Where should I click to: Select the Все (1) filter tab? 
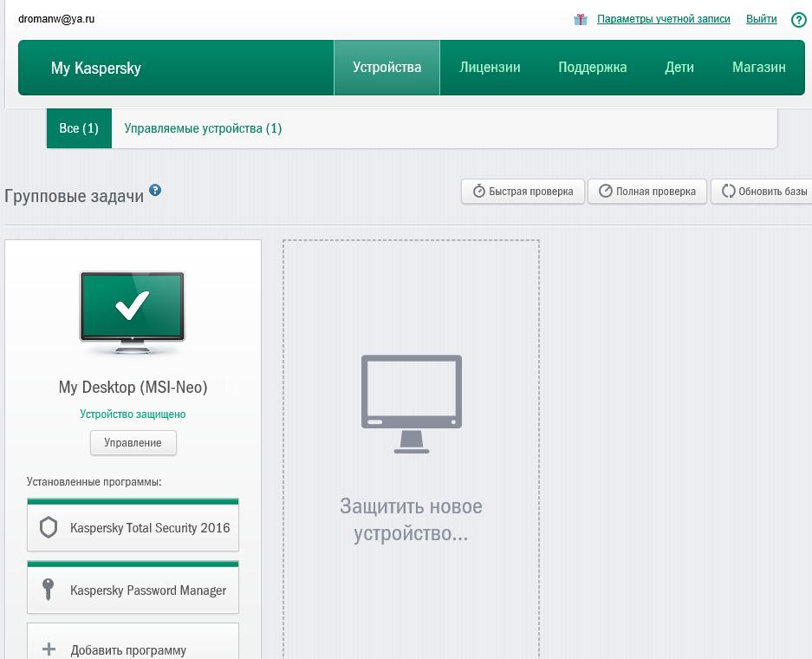[79, 128]
